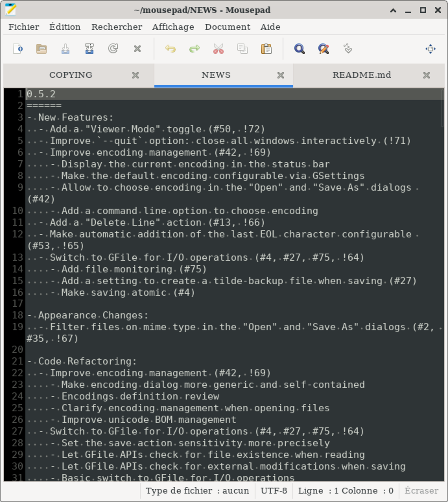Click on '- Appearance Changes:' line
448x502 pixels.
88,315
